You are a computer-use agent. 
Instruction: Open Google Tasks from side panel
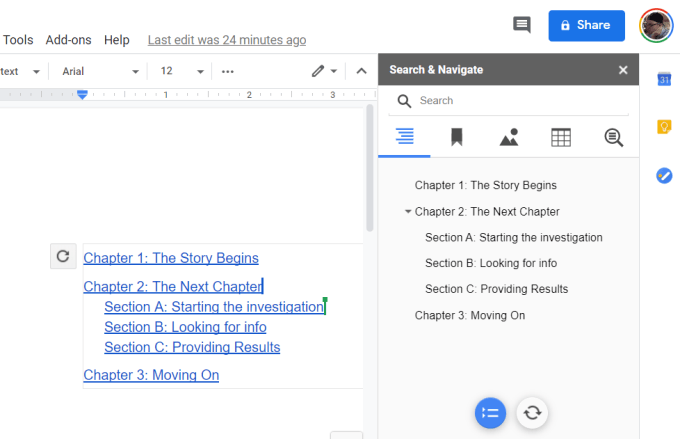(663, 175)
